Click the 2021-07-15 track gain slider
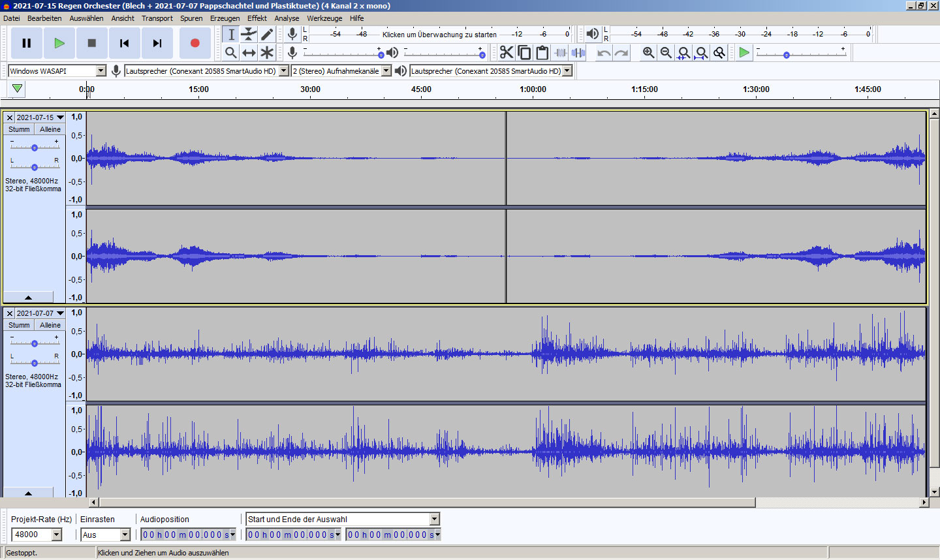 (x=35, y=148)
